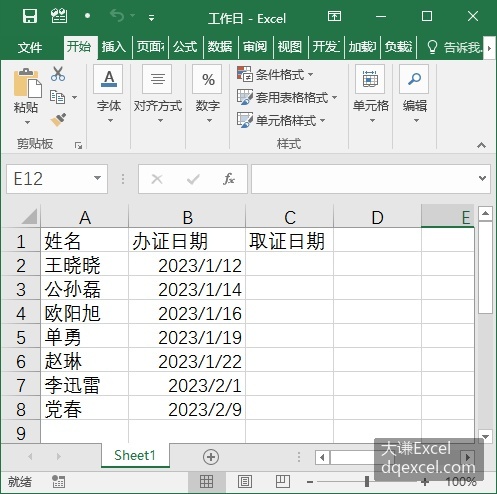The image size is (497, 494).
Task: Click the zoom out minus button
Action: tap(310, 482)
